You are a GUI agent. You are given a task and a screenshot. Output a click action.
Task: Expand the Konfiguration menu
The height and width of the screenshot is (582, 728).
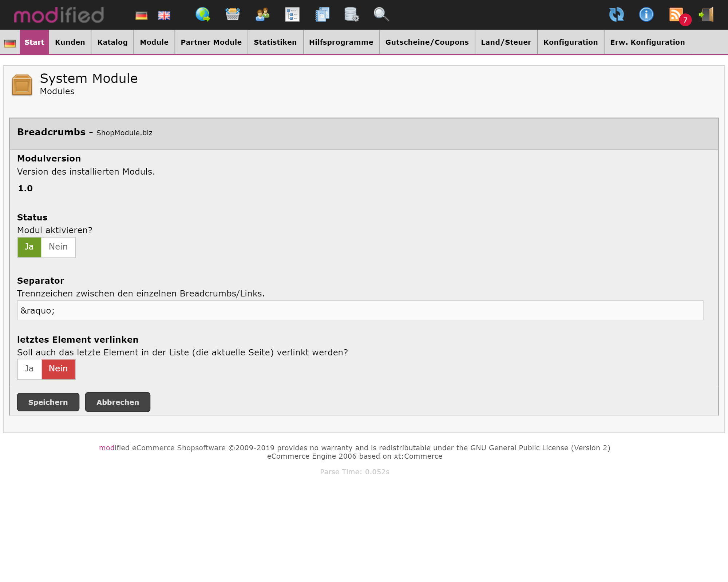coord(570,42)
